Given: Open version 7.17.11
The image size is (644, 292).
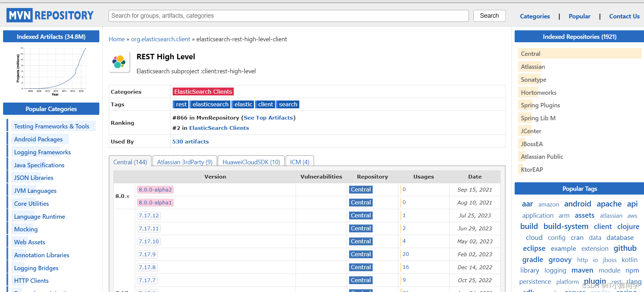Looking at the screenshot, I should pyautogui.click(x=149, y=228).
